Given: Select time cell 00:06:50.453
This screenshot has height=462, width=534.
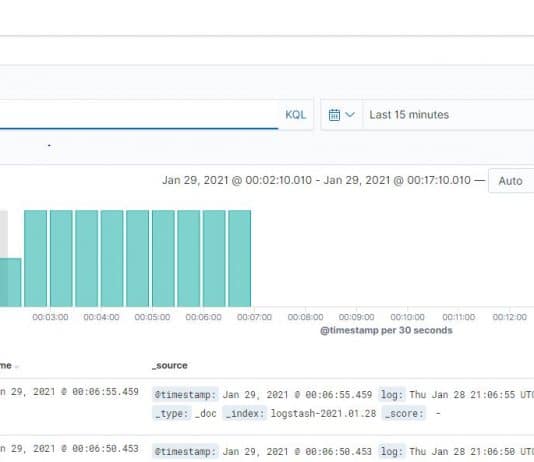Looking at the screenshot, I should tap(69, 449).
